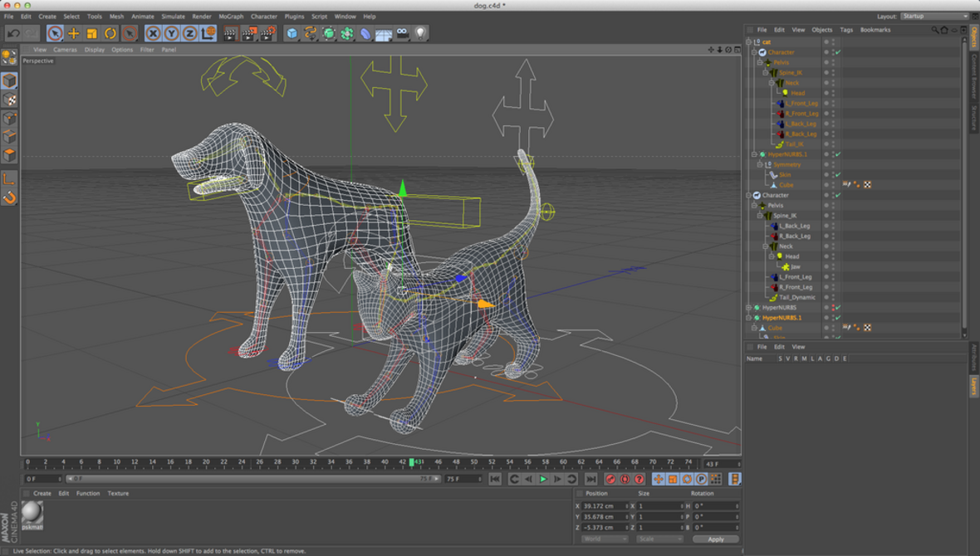Collapse the Spine_IK hierarchy under cat
The image size is (980, 556).
(766, 73)
